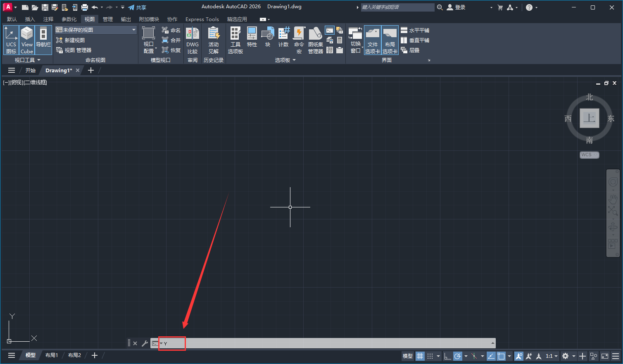623x364 pixels.
Task: Open the 图纸集 管理器 sheet set manager
Action: (316, 40)
